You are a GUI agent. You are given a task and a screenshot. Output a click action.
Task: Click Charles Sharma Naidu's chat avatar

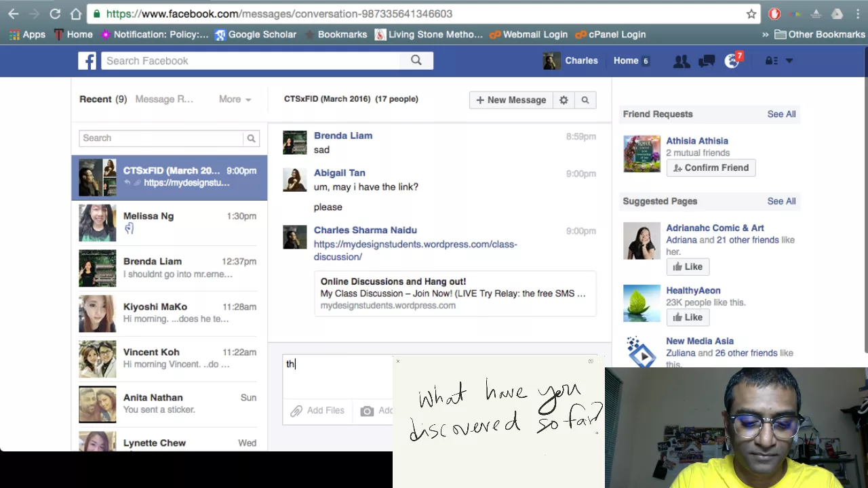[295, 237]
